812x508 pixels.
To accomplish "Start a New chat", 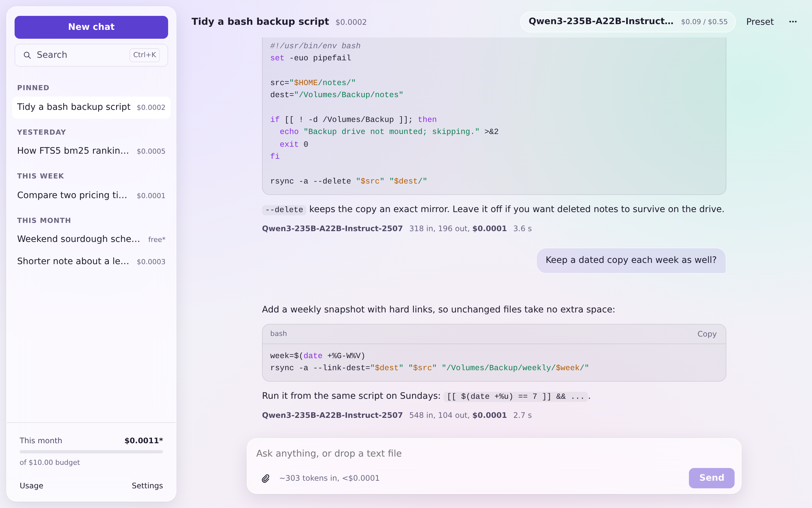I will pyautogui.click(x=91, y=27).
